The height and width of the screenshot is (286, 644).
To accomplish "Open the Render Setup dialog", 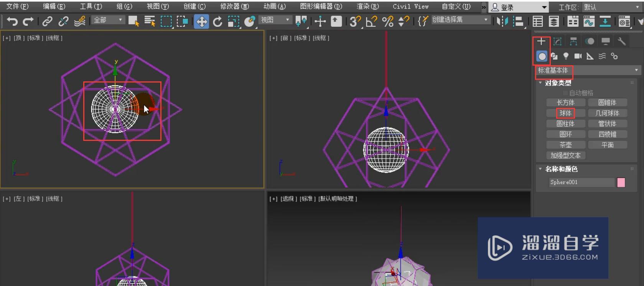I will tap(624, 21).
